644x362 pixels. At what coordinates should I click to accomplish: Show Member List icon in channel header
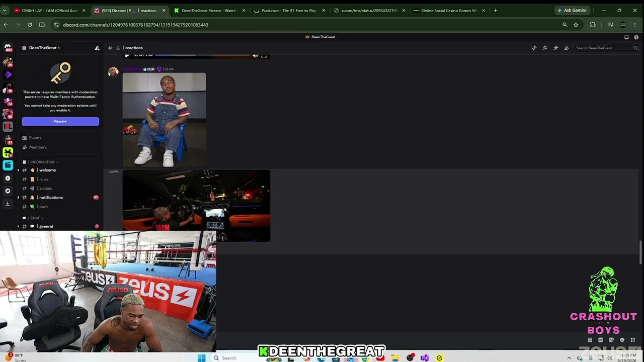567,48
